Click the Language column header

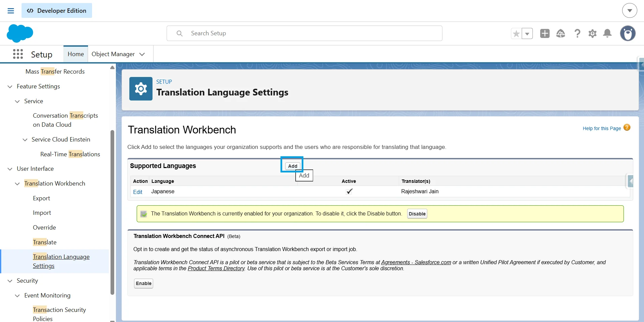pos(163,181)
